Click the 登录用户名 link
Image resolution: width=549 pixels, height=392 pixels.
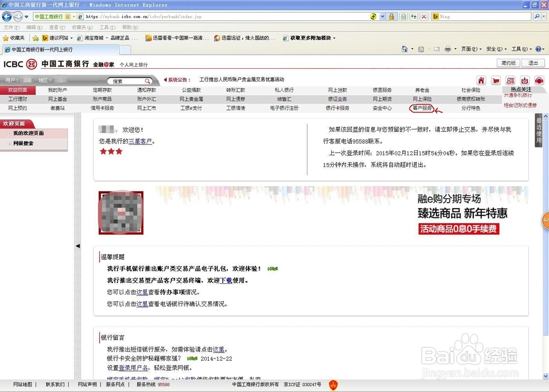pos(133,368)
